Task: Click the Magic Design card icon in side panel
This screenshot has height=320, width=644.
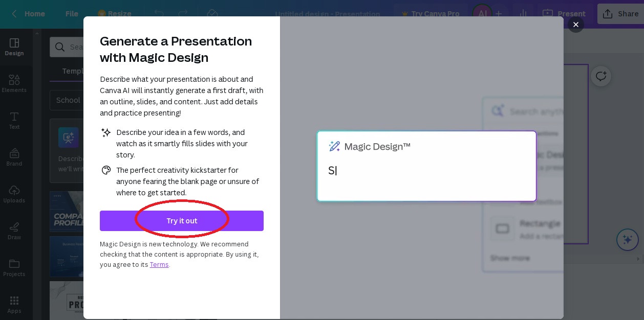Action: [69, 138]
